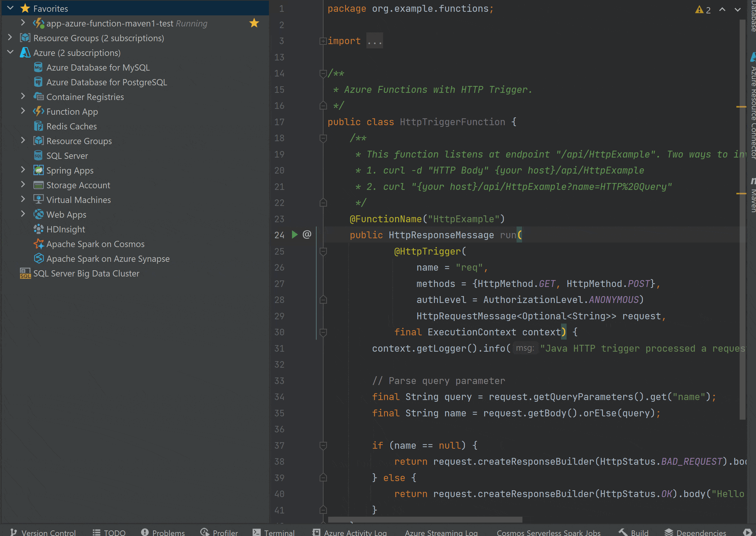Fold the class Javadoc comment at line 14
The height and width of the screenshot is (536, 756).
[x=323, y=73]
